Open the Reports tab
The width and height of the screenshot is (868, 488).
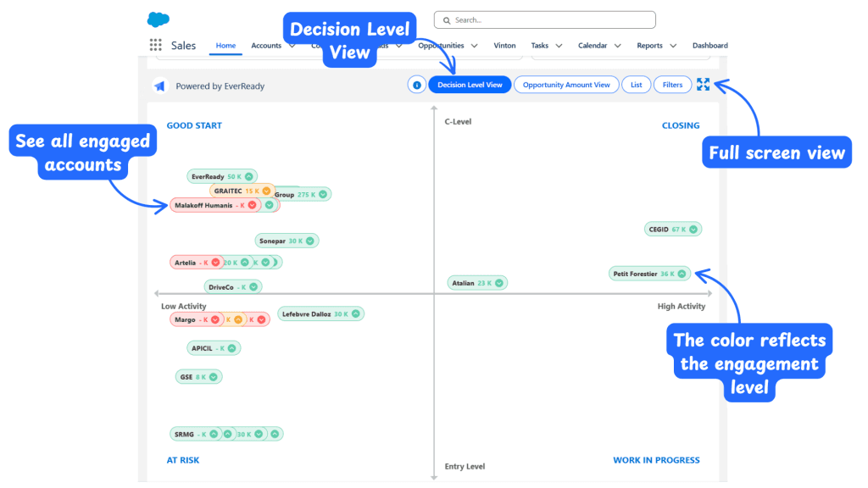(x=649, y=46)
